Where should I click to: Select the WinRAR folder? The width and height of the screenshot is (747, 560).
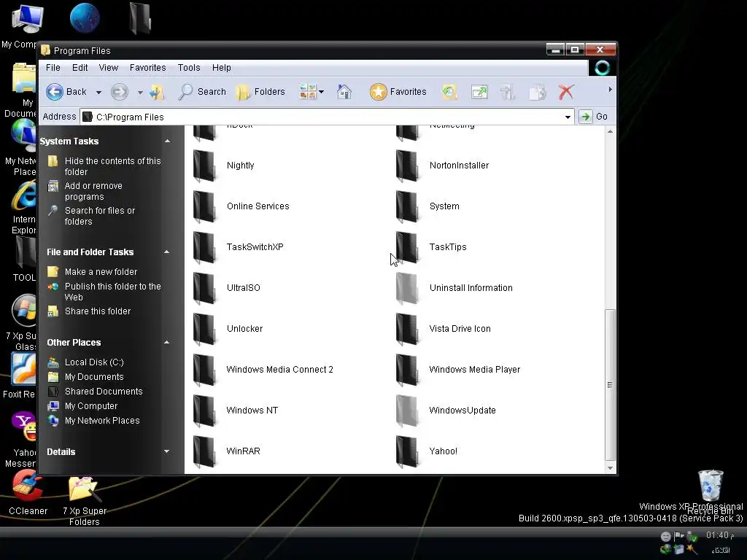point(227,451)
